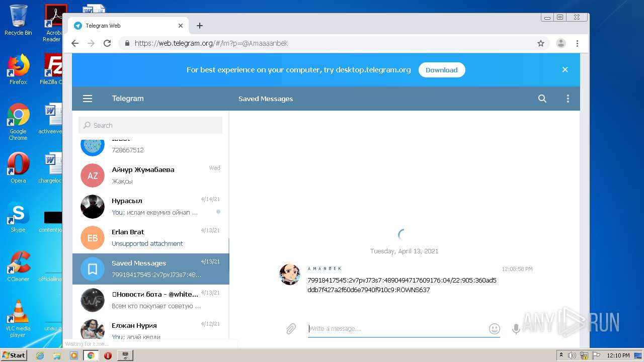644x362 pixels.
Task: Reload the Telegram Web page
Action: 107,43
